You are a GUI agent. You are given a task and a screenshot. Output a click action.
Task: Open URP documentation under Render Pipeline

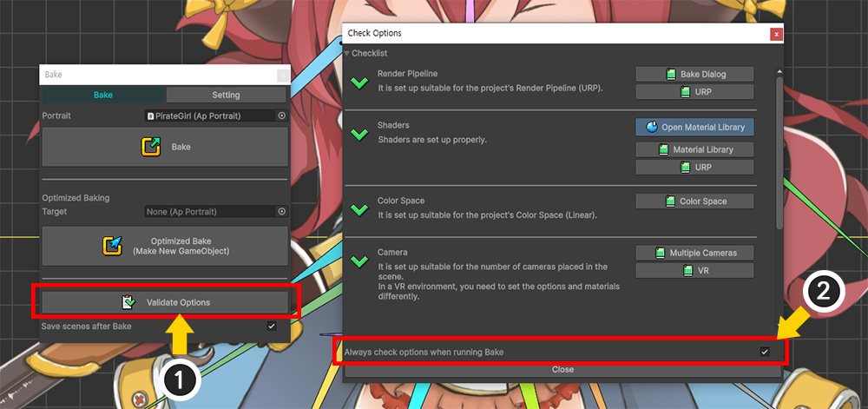(694, 92)
